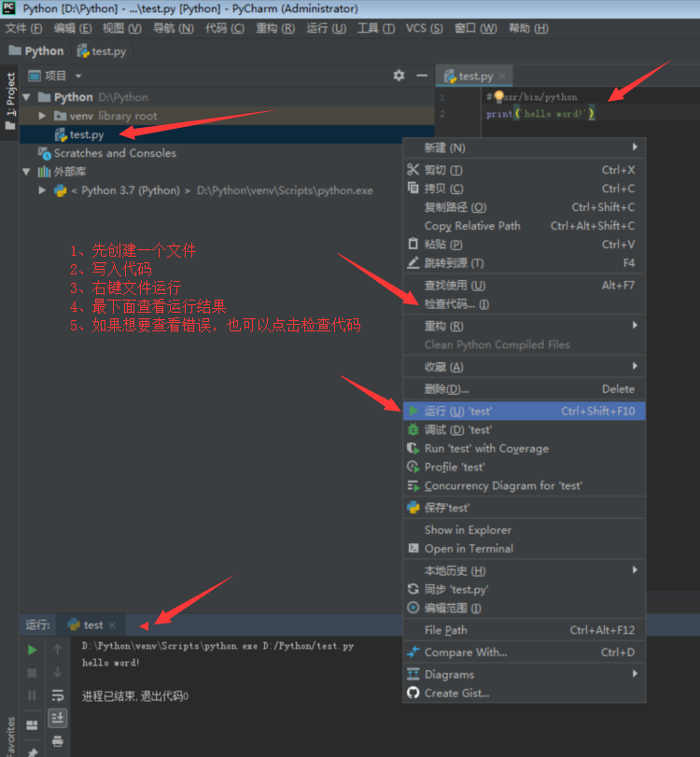Click the Python save 'test' icon
The width and height of the screenshot is (700, 757).
pos(413,508)
